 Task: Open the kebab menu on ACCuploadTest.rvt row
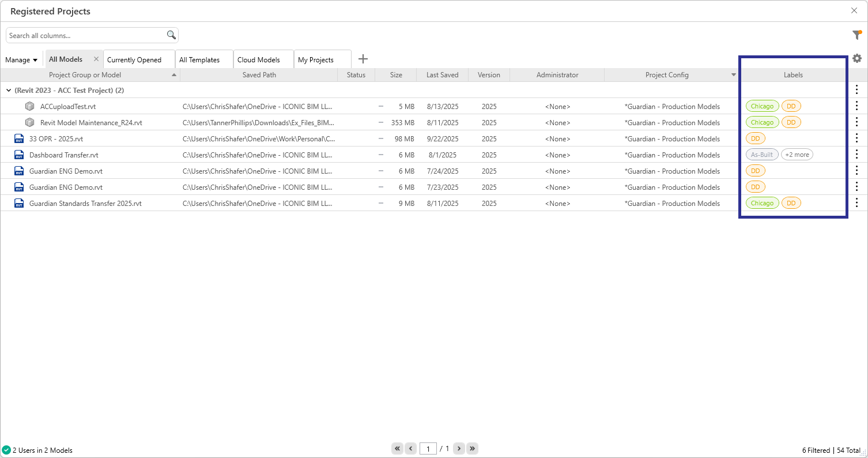tap(857, 106)
